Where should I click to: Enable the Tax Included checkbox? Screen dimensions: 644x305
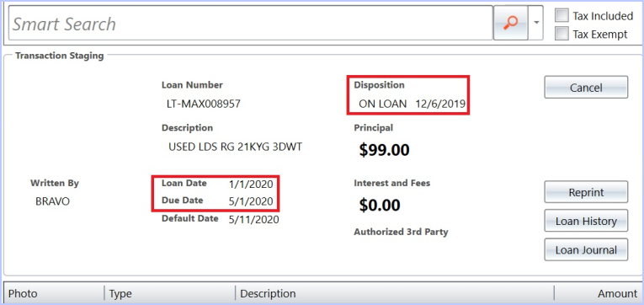(562, 16)
